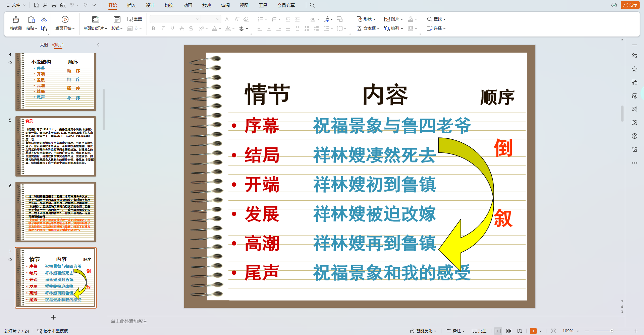Toggle Underline formatting
Screen dimensions: 644x335
pos(172,28)
